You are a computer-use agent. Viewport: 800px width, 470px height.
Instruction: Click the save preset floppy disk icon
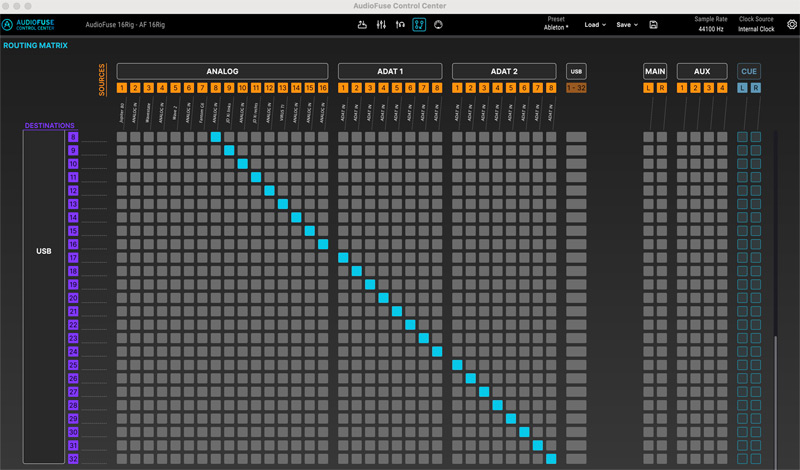coord(653,24)
